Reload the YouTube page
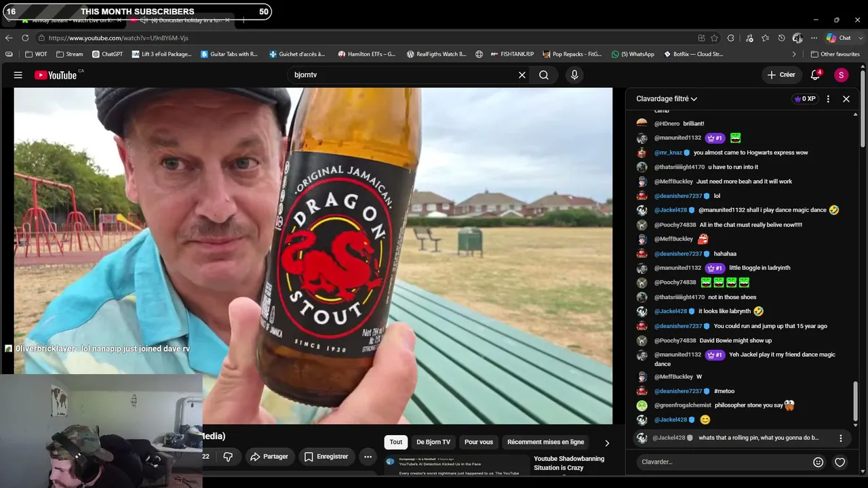Screen dimensions: 868x488 (25, 38)
